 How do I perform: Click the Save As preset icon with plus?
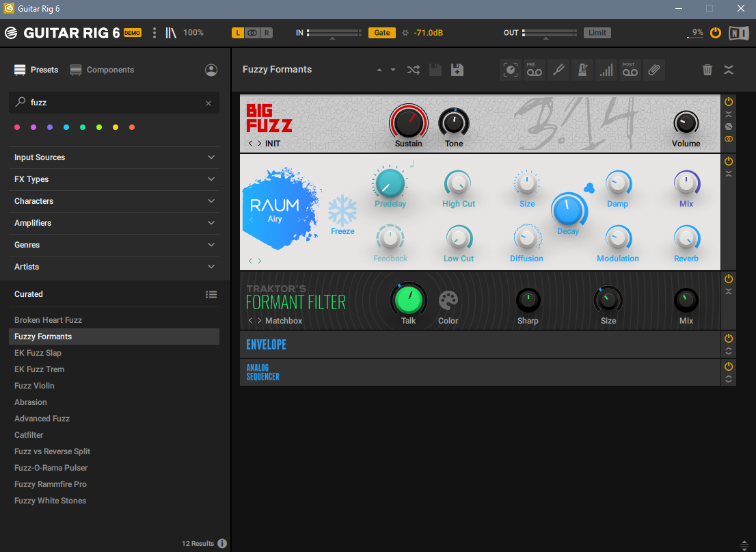(457, 70)
